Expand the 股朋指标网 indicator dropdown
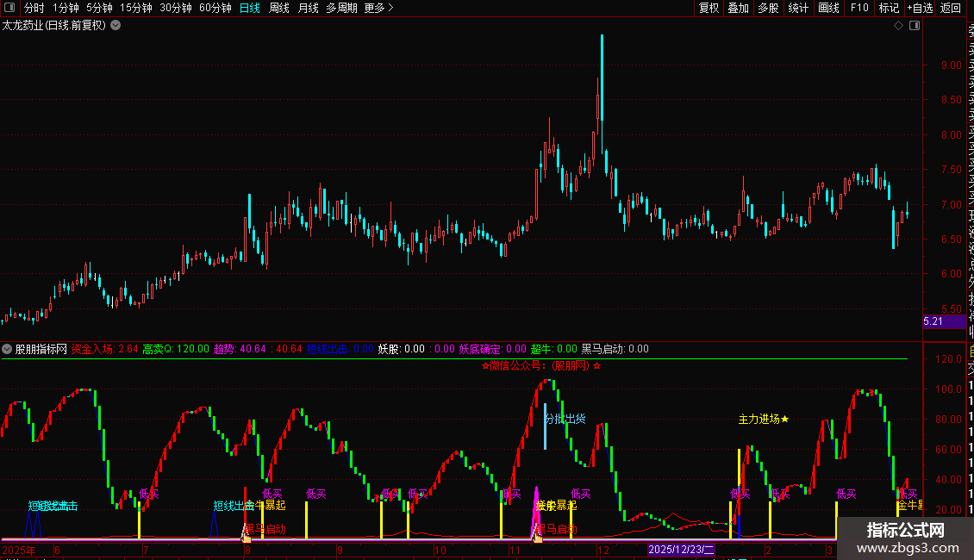This screenshot has height=560, width=974. [x=7, y=349]
